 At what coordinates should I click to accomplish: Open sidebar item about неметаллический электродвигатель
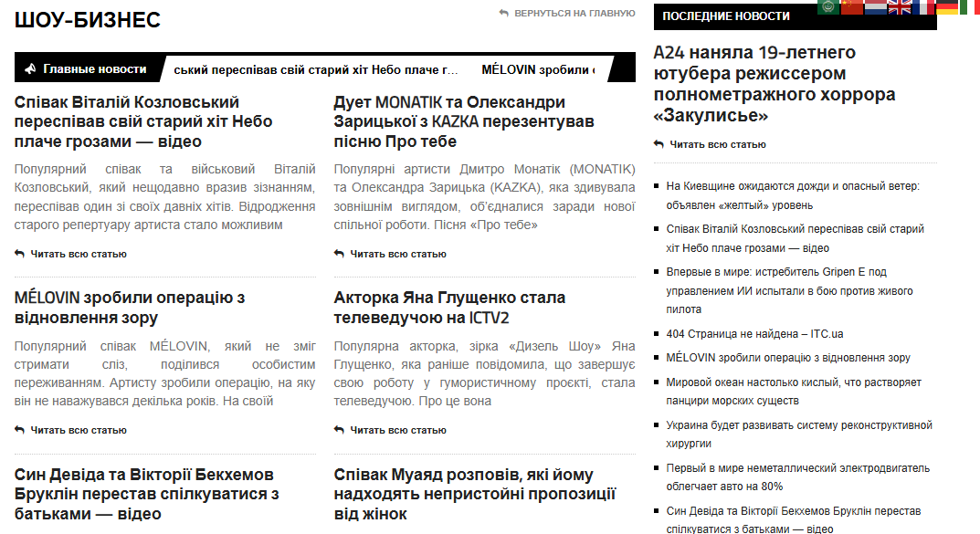(x=798, y=477)
